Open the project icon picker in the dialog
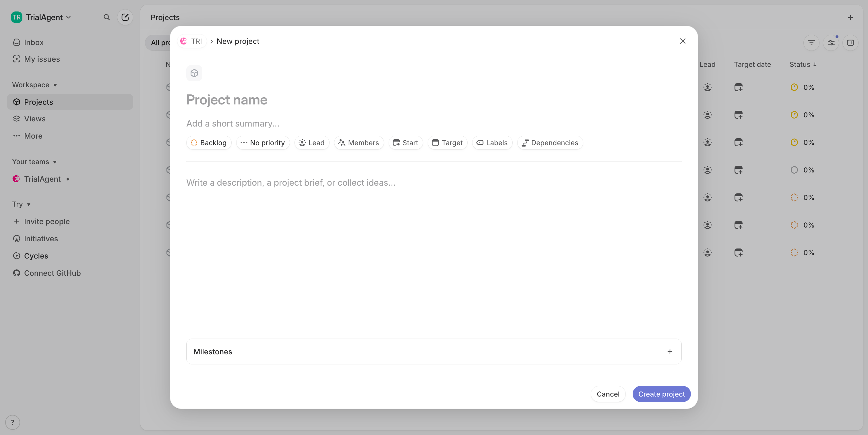The height and width of the screenshot is (435, 868). [x=194, y=73]
